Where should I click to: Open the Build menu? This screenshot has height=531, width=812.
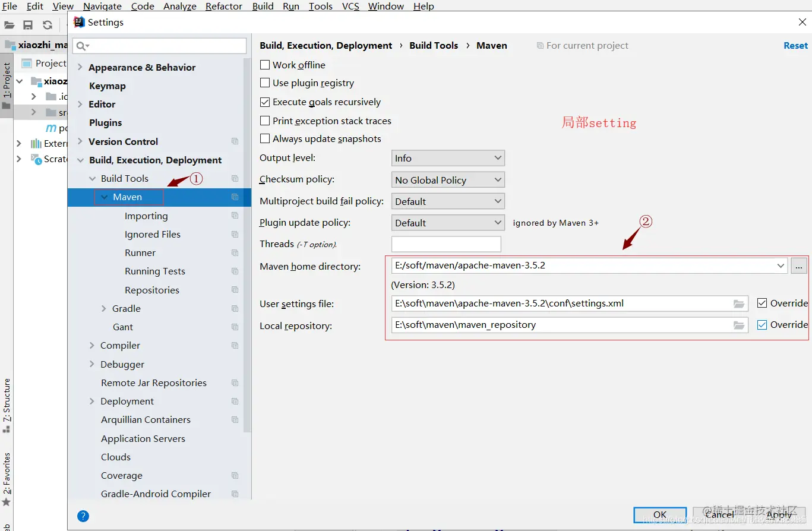(263, 6)
